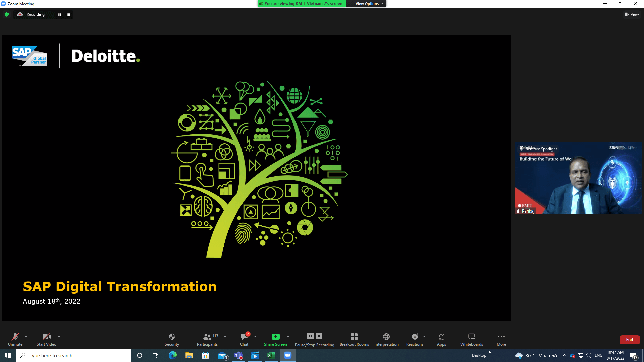
Task: Open the Security shield menu
Action: 172,339
